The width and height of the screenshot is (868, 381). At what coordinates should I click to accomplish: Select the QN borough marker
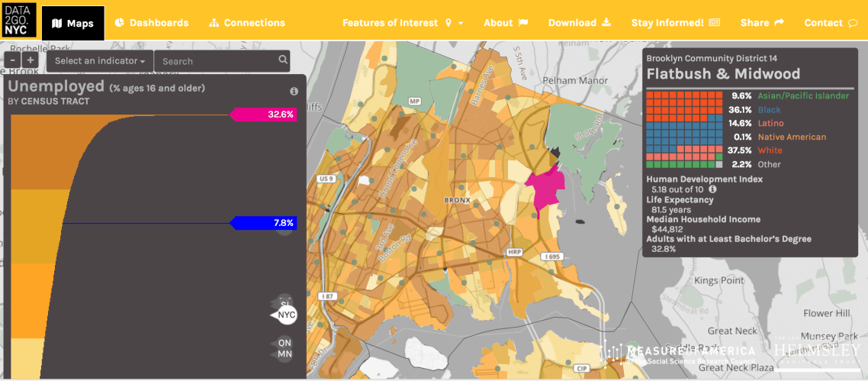coord(285,344)
